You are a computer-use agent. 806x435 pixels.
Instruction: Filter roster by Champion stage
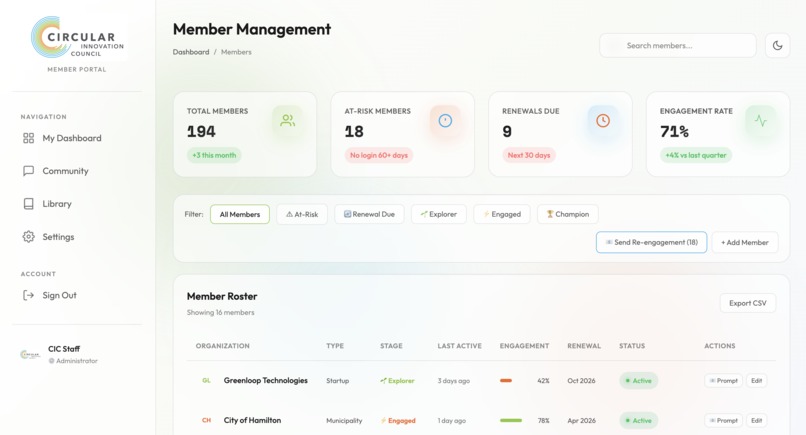(567, 214)
